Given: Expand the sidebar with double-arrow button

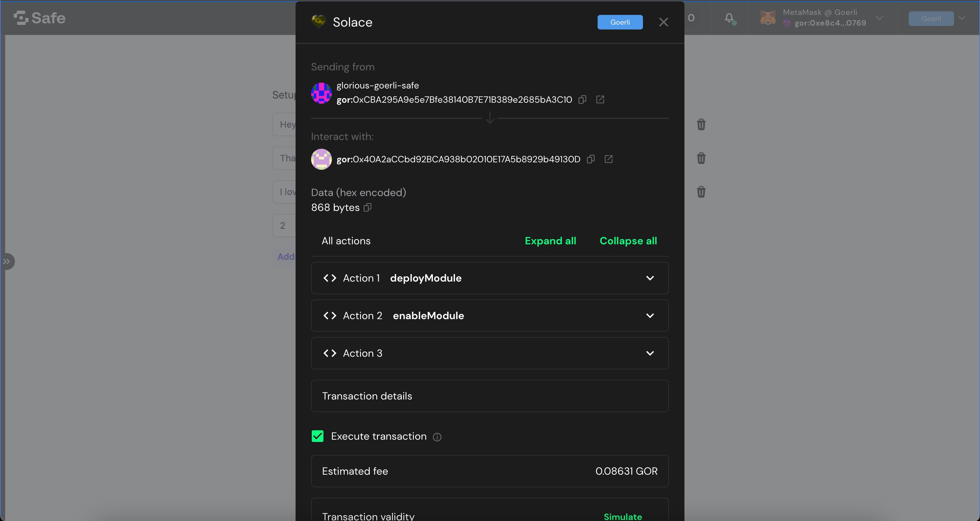Looking at the screenshot, I should pyautogui.click(x=7, y=261).
